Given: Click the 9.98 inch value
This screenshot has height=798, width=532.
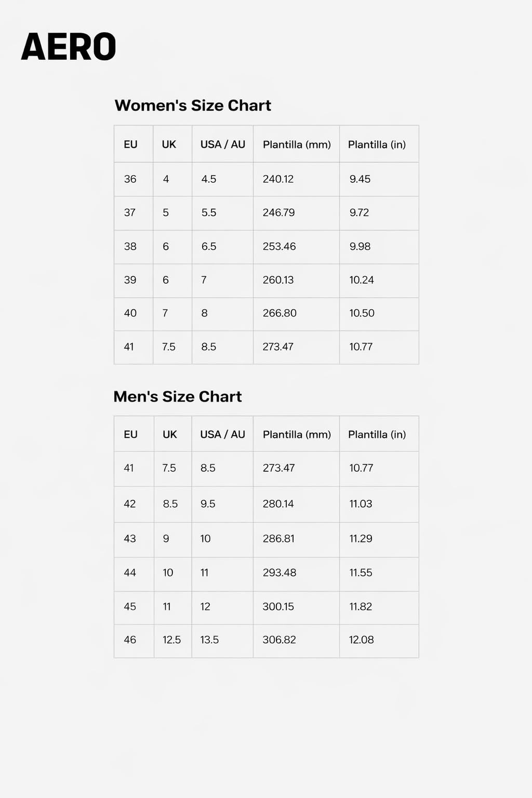Looking at the screenshot, I should [x=360, y=246].
